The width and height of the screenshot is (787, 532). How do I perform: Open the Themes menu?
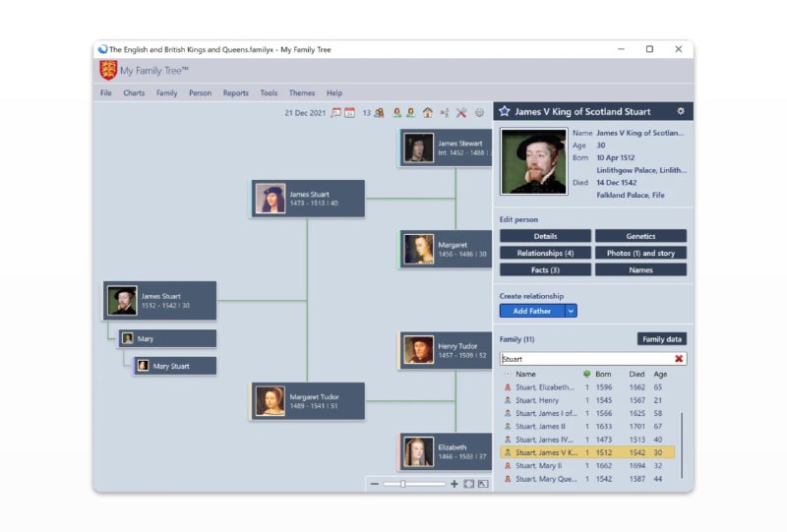click(x=302, y=92)
